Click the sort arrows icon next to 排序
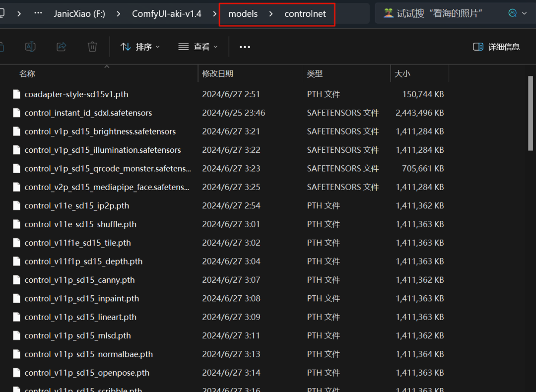536x392 pixels. (126, 46)
